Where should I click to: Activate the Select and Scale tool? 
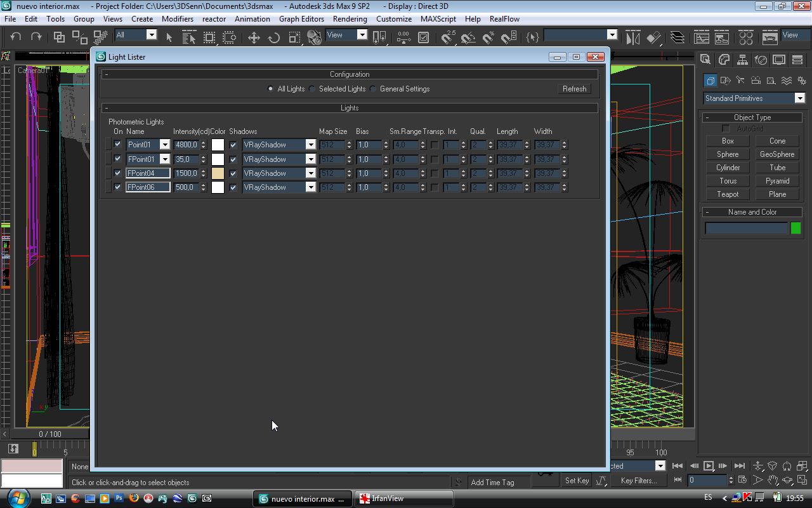click(294, 37)
